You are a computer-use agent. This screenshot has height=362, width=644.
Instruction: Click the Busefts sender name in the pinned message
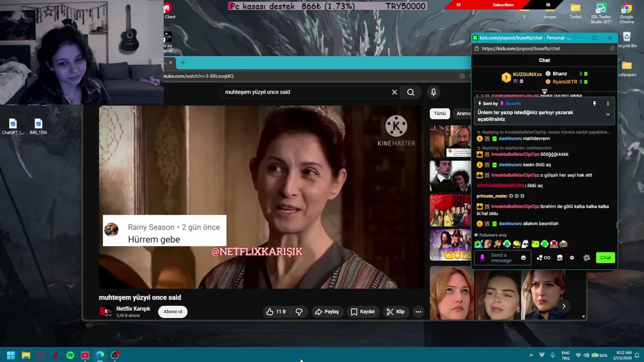513,104
